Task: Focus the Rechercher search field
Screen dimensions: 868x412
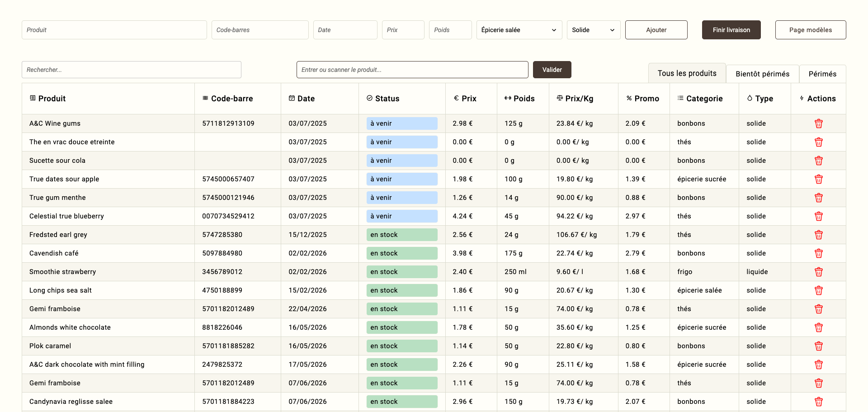Action: coord(131,70)
